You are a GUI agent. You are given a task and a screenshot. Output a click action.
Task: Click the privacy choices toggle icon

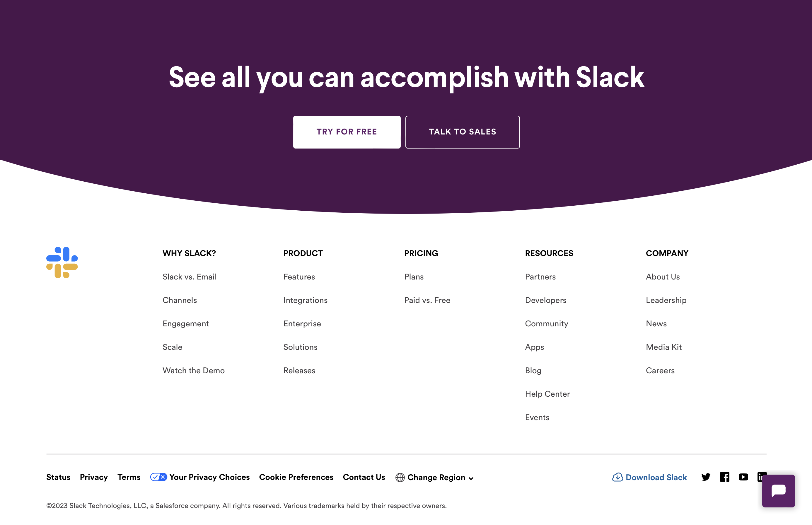[x=158, y=477]
